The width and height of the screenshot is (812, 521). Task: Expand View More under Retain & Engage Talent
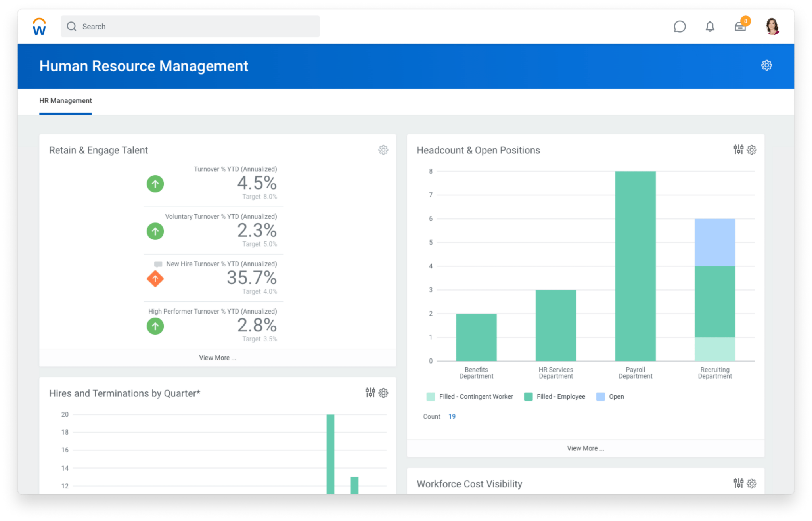point(217,357)
